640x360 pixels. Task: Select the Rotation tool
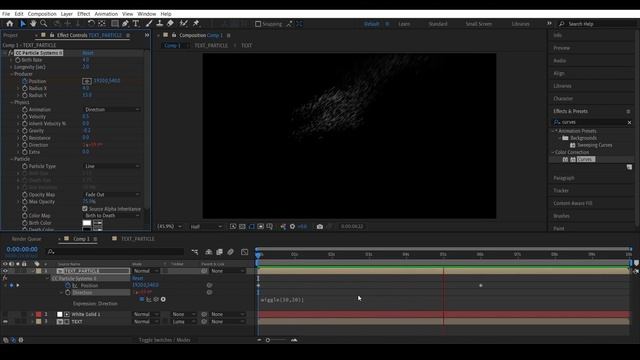click(x=91, y=24)
